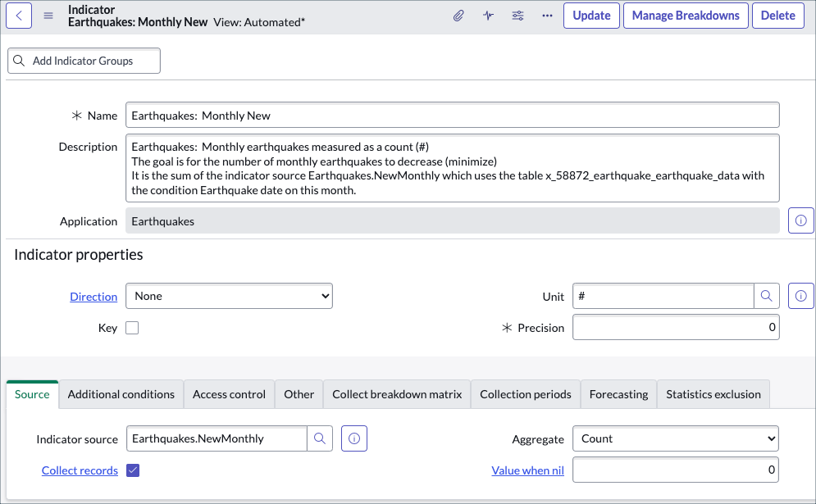Disable the Collect records checkbox

click(133, 470)
